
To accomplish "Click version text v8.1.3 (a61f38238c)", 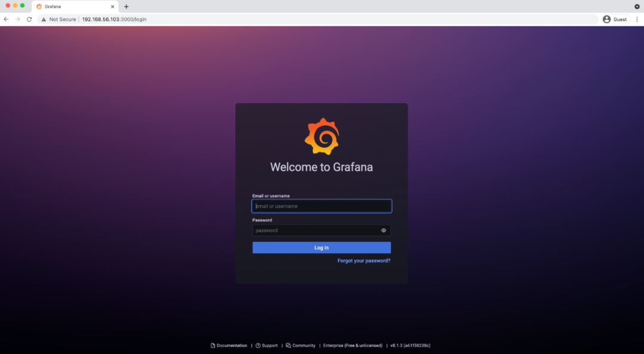I will point(410,346).
